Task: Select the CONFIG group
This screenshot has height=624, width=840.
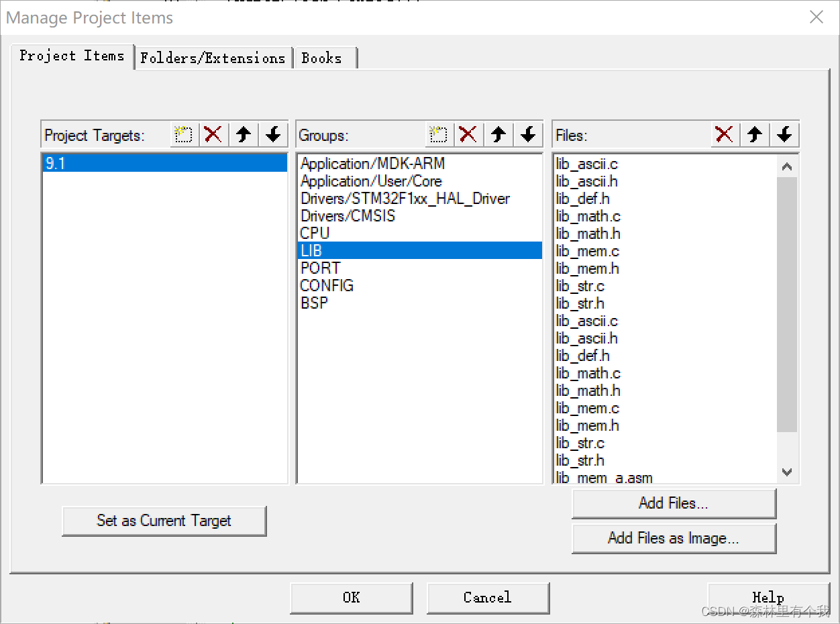Action: [419, 285]
